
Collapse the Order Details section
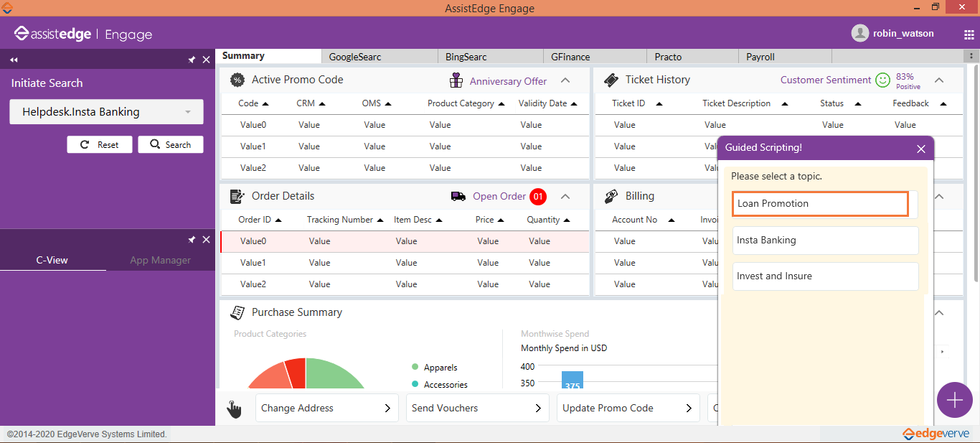[x=565, y=197]
